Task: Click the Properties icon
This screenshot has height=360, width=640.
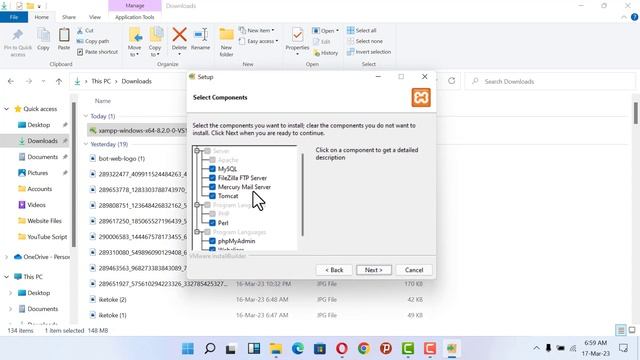Action: click(297, 35)
